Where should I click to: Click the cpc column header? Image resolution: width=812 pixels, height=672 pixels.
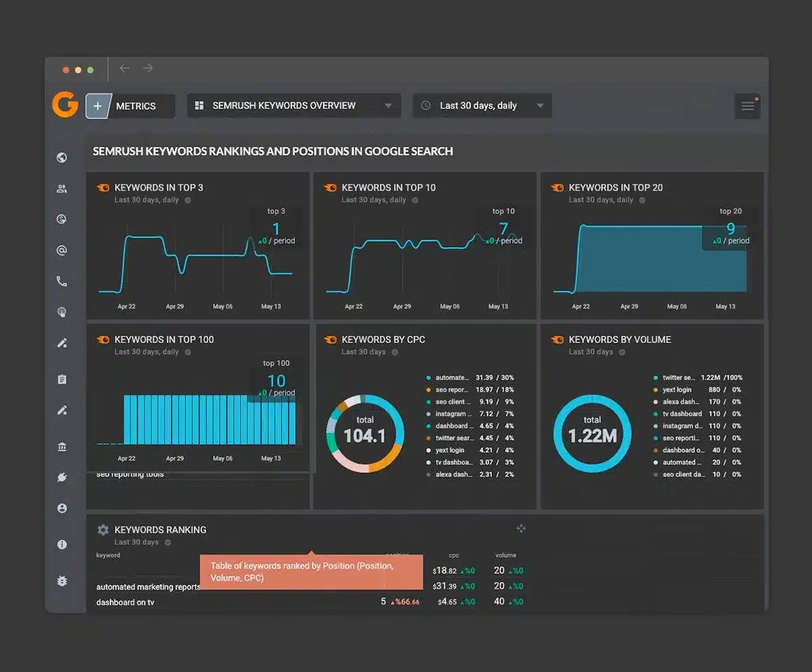454,556
